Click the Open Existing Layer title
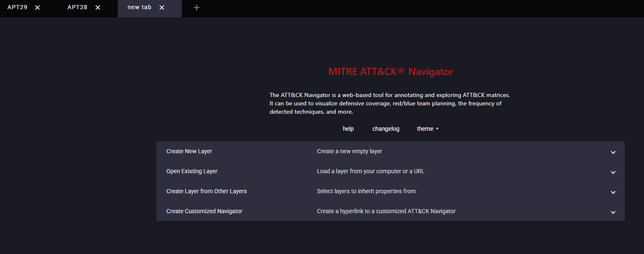This screenshot has height=254, width=644. point(192,171)
